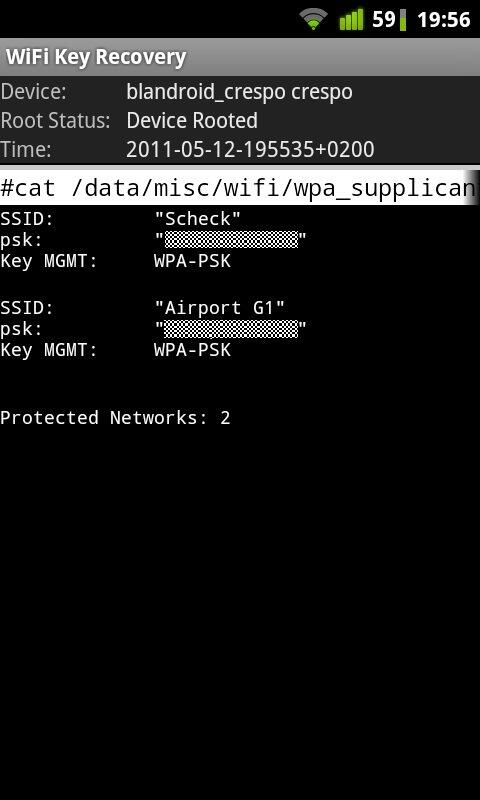Tap the Protected Networks: 2 summary line
Viewport: 480px width, 800px height.
pos(115,418)
